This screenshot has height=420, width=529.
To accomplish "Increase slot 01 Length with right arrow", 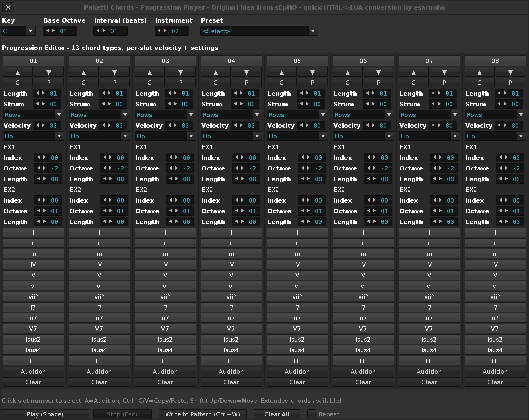I will 43,93.
